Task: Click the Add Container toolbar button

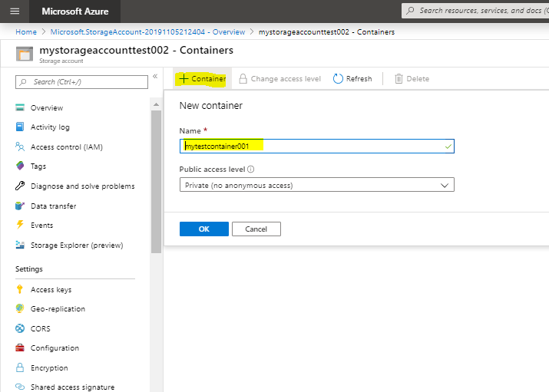Action: pos(202,79)
